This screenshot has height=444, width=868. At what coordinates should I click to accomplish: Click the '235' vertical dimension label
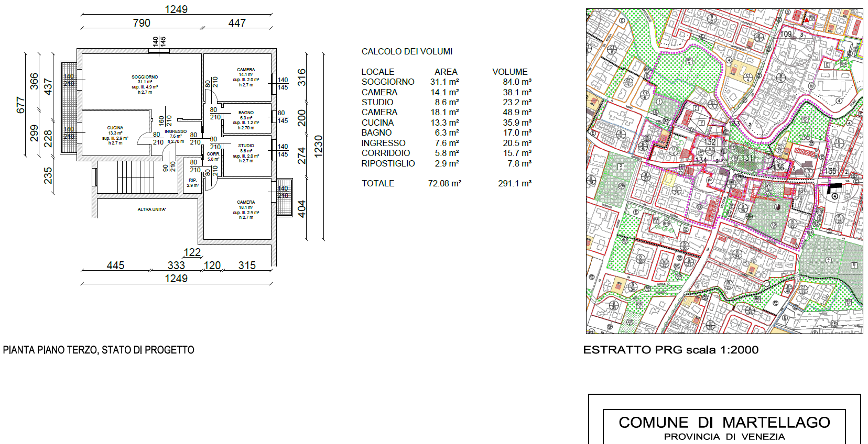tap(48, 175)
